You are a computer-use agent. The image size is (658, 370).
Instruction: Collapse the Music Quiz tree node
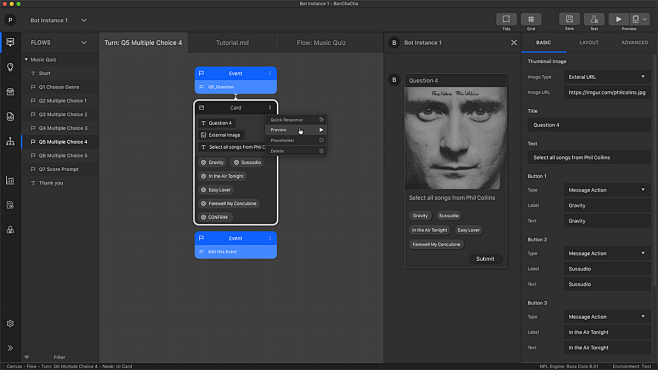pos(26,60)
